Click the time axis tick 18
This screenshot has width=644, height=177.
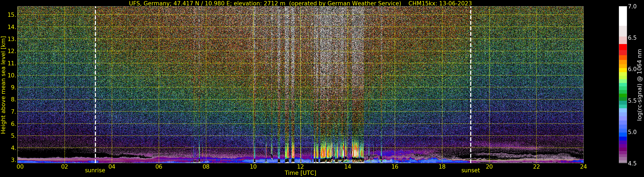point(442,166)
